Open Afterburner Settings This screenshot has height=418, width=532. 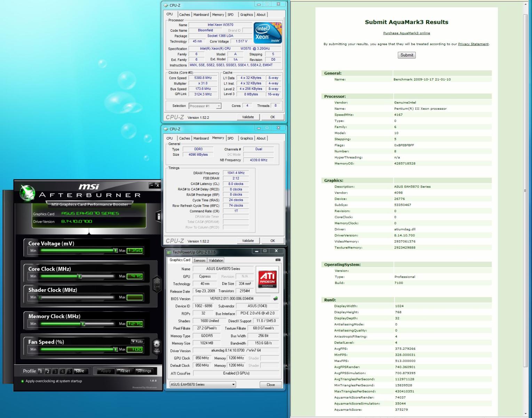pos(144,371)
